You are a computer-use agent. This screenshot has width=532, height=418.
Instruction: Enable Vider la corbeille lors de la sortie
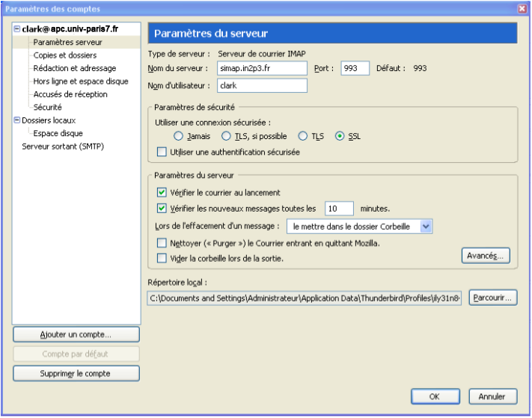point(162,258)
